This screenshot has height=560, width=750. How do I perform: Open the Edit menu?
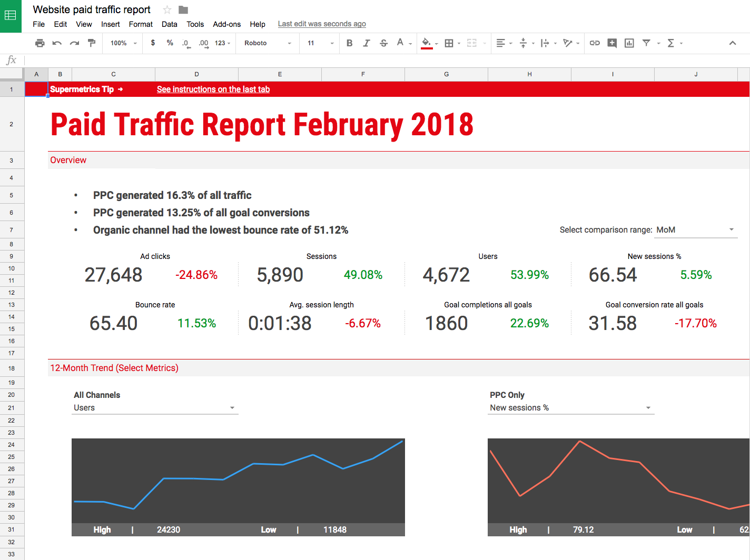(61, 24)
